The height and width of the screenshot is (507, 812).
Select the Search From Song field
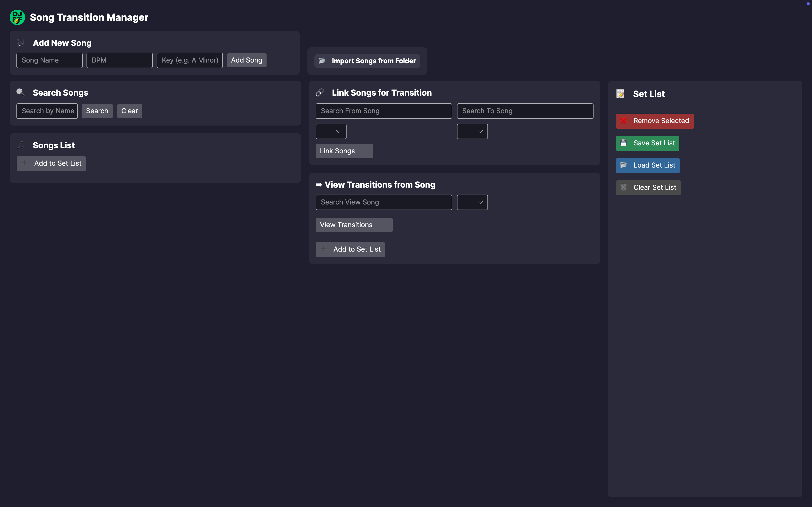(384, 111)
